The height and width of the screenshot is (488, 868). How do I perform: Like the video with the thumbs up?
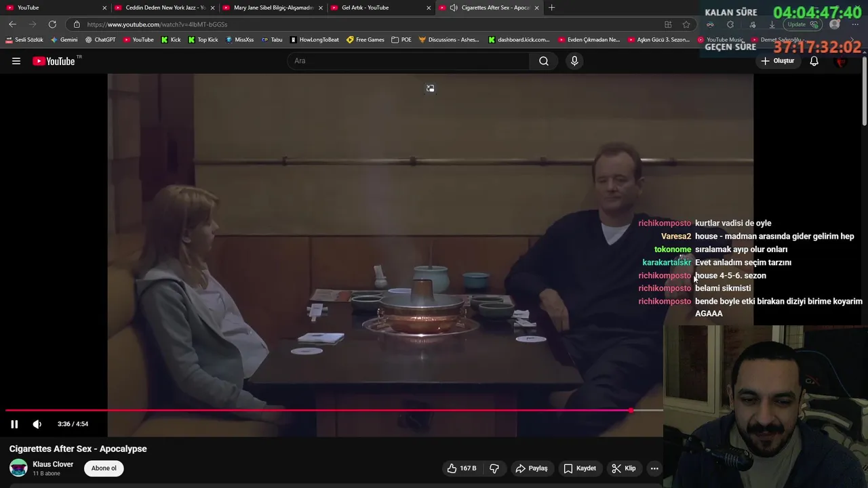(461, 468)
